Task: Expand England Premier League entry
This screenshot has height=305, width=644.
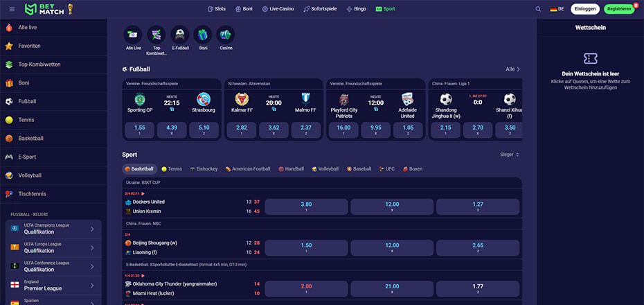Action: (x=53, y=286)
